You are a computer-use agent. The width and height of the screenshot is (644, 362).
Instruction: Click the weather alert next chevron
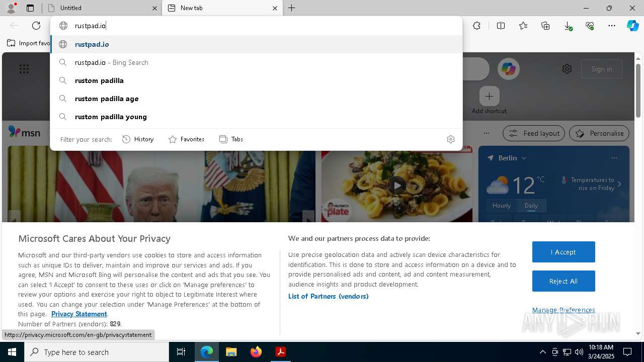[x=619, y=184]
